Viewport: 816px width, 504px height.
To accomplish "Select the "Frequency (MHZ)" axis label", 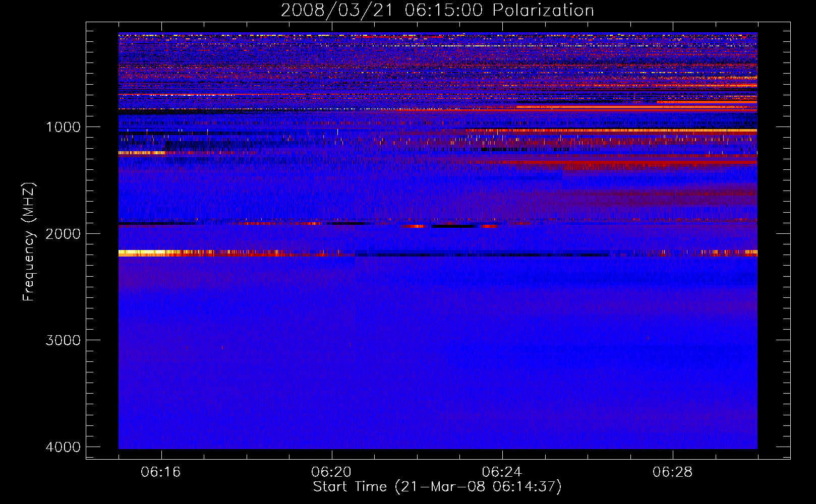I will coord(29,242).
